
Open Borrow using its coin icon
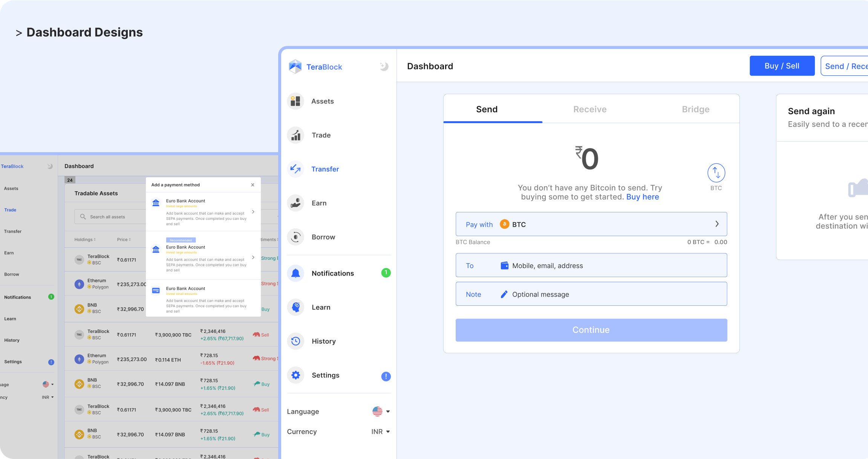coord(295,237)
